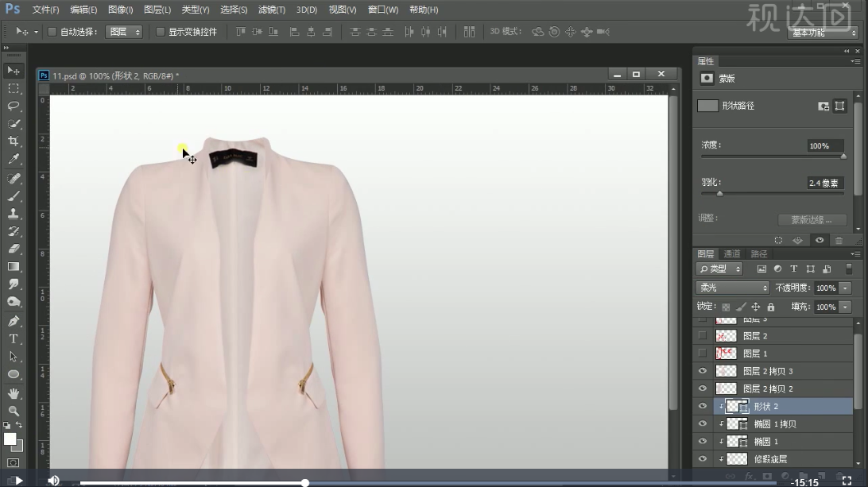Open the 图像(I) menu
868x487 pixels.
(120, 10)
